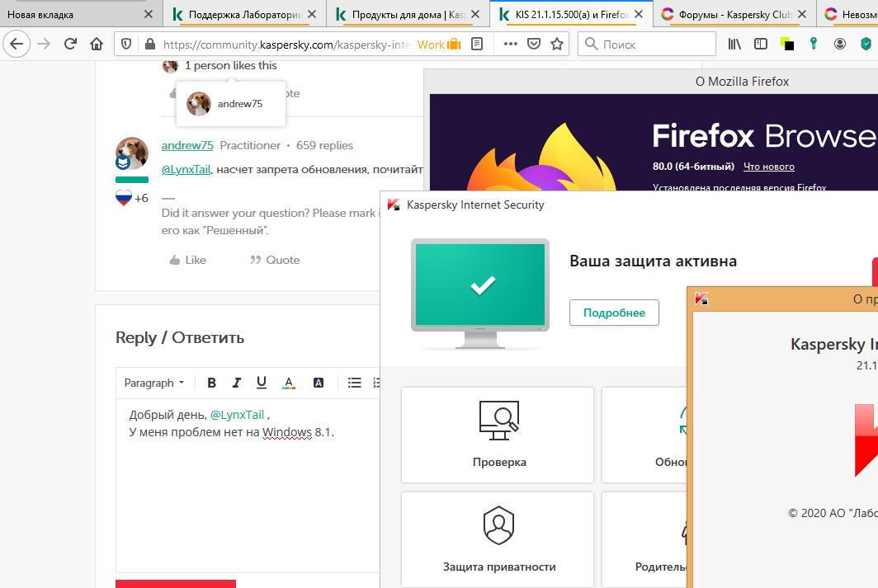Show site security info via padlock icon
Image resolution: width=878 pixels, height=588 pixels.
tap(149, 44)
